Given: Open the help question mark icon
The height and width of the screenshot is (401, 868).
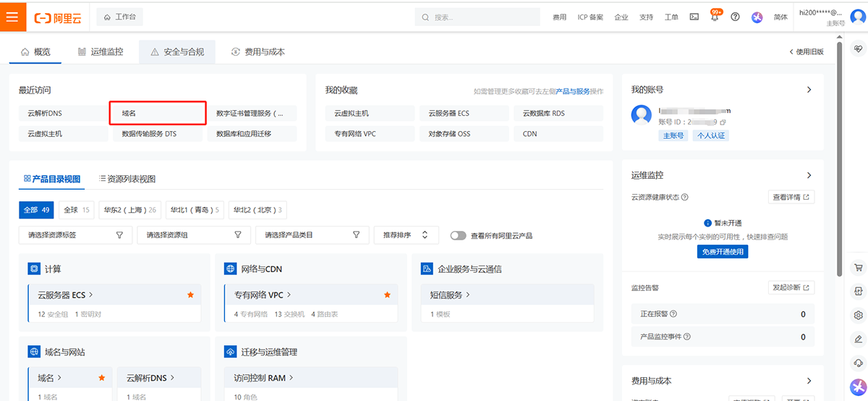Looking at the screenshot, I should pos(736,17).
